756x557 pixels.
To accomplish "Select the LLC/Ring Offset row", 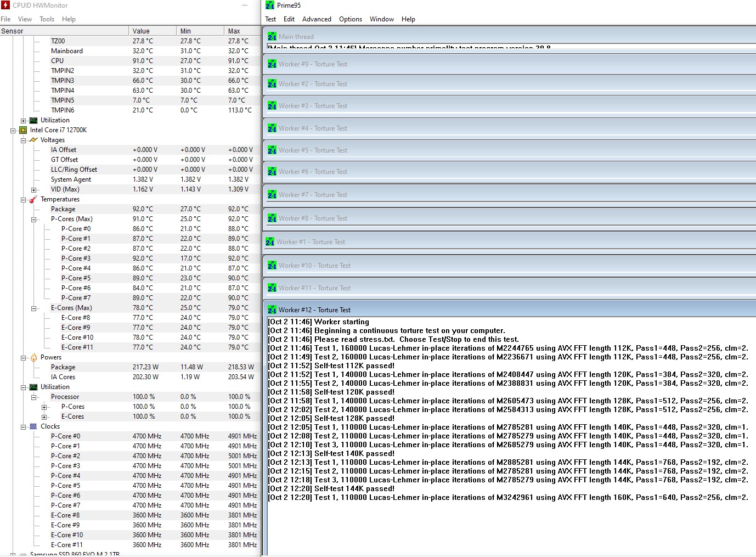I will [130, 170].
